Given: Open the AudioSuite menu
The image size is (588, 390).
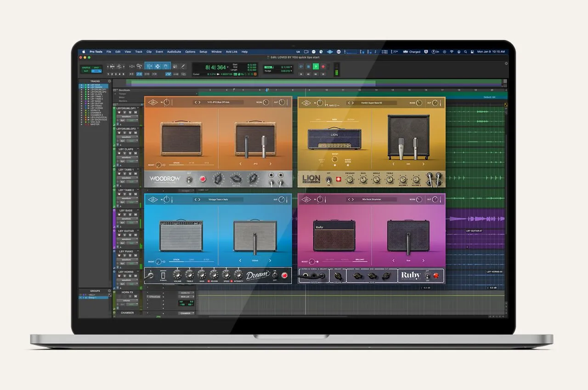Looking at the screenshot, I should click(174, 52).
